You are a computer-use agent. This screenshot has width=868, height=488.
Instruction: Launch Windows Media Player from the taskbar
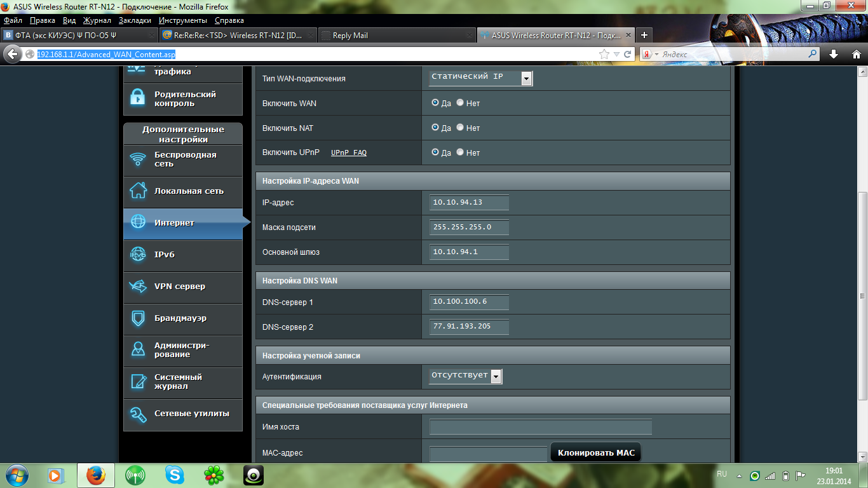point(56,475)
